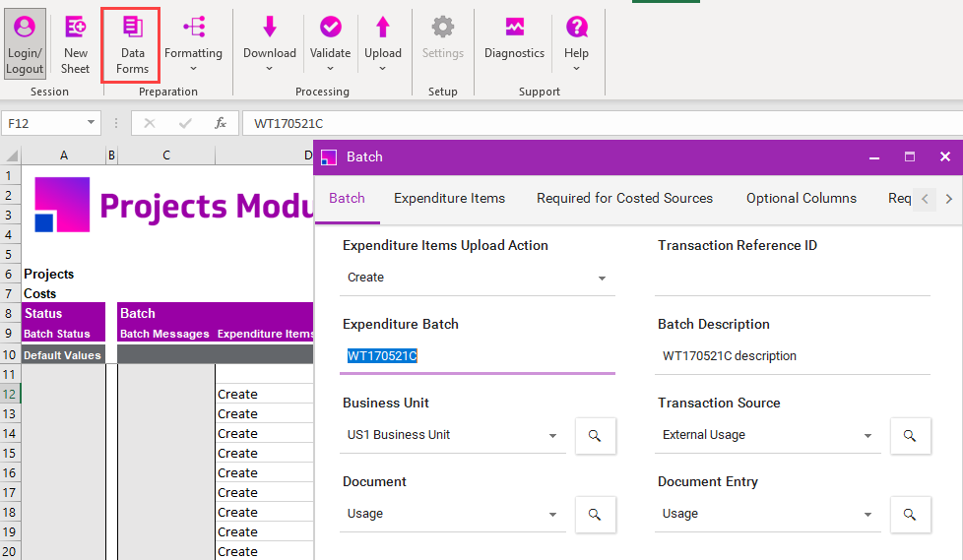This screenshot has width=963, height=560.
Task: Select row 12 header
Action: click(x=9, y=395)
